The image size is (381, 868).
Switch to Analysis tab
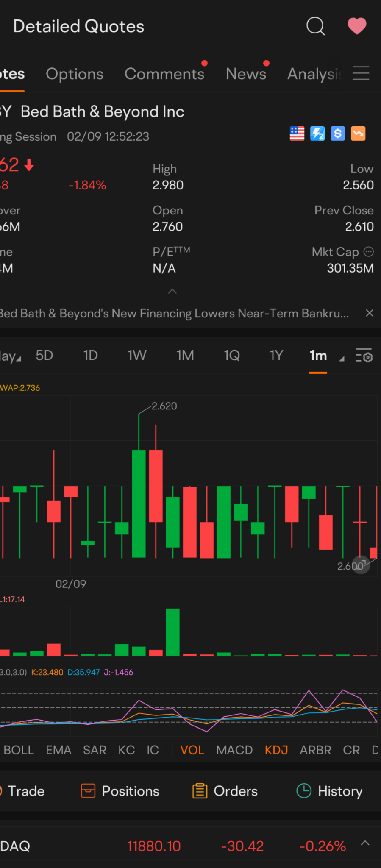[x=314, y=74]
